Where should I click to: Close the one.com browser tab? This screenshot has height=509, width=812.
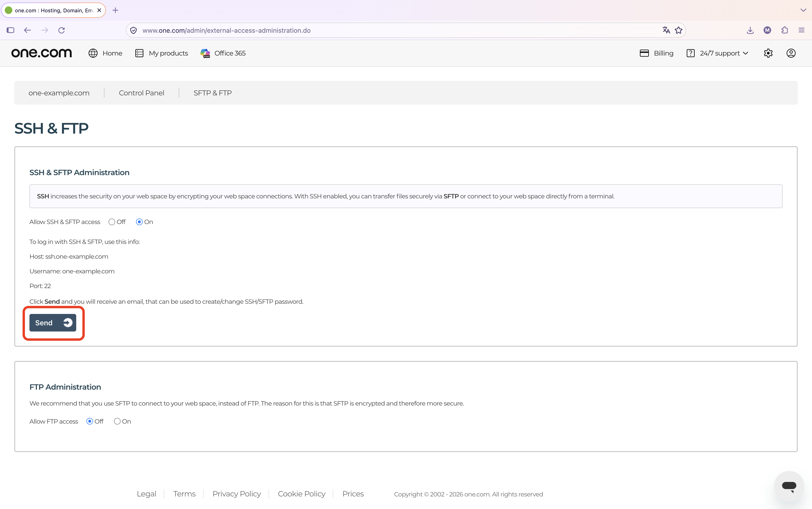(x=99, y=10)
